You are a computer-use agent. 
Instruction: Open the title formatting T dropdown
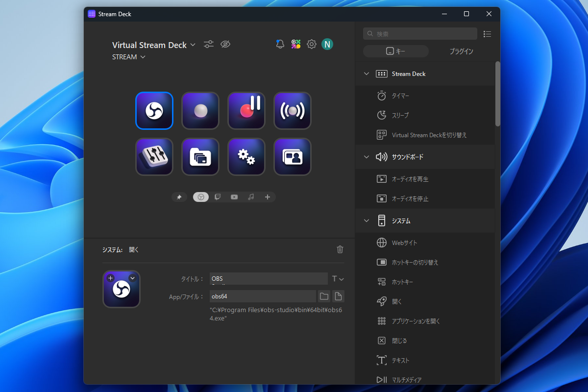click(x=338, y=278)
